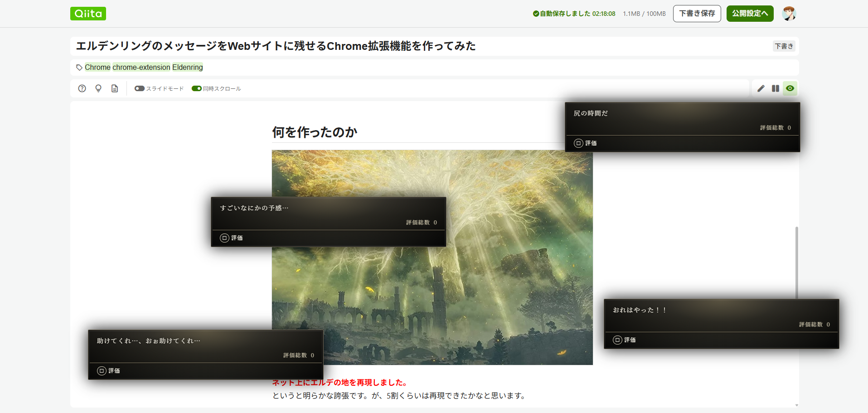Click the 公開設定へ button
Image resolution: width=868 pixels, height=413 pixels.
pyautogui.click(x=750, y=14)
